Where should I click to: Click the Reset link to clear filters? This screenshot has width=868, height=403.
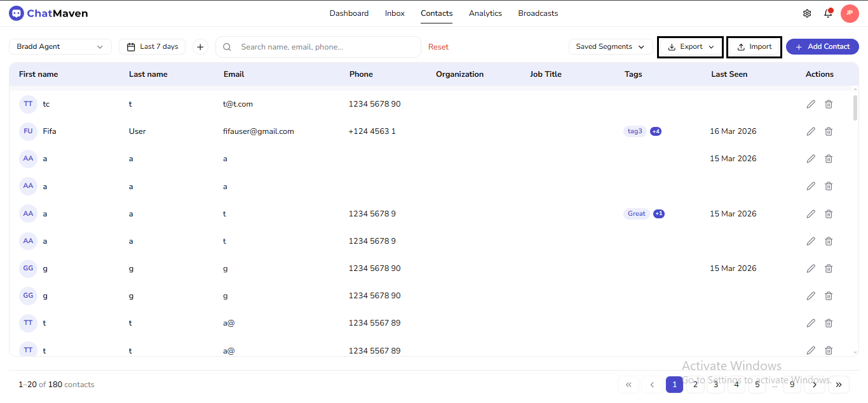(x=439, y=46)
